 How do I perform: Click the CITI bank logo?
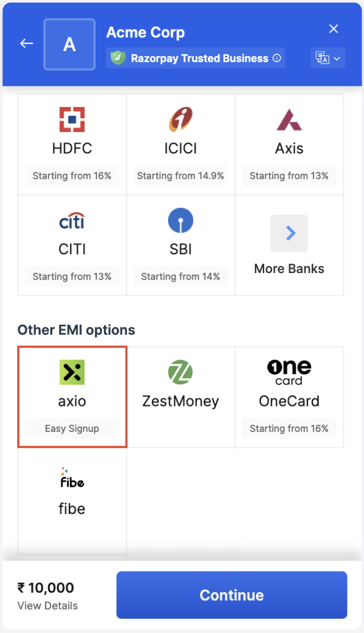click(72, 220)
